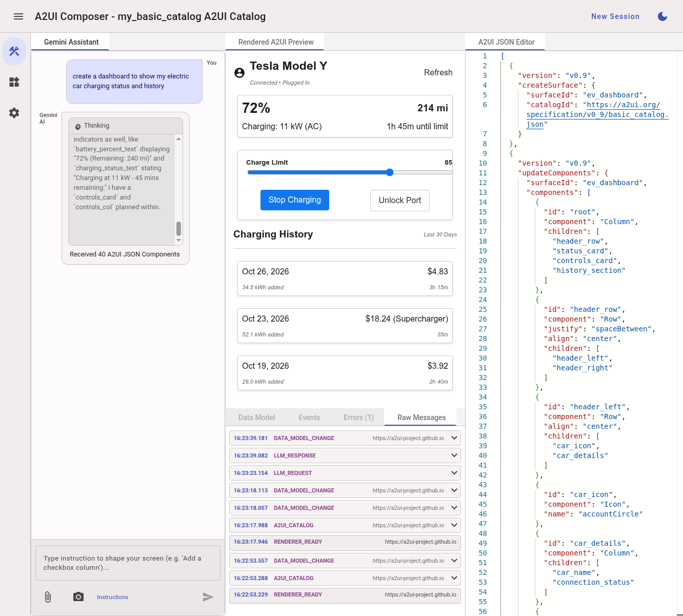Click the Thinking panel scrollbar thumb

pyautogui.click(x=178, y=229)
